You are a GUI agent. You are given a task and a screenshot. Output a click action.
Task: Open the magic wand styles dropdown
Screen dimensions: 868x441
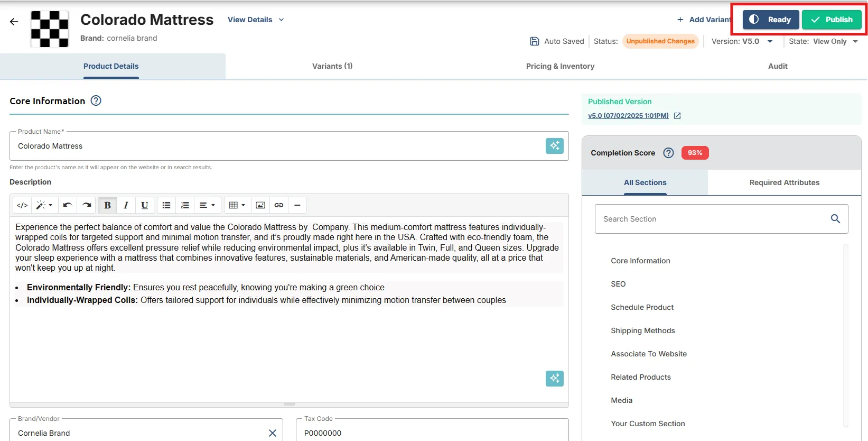pyautogui.click(x=44, y=205)
